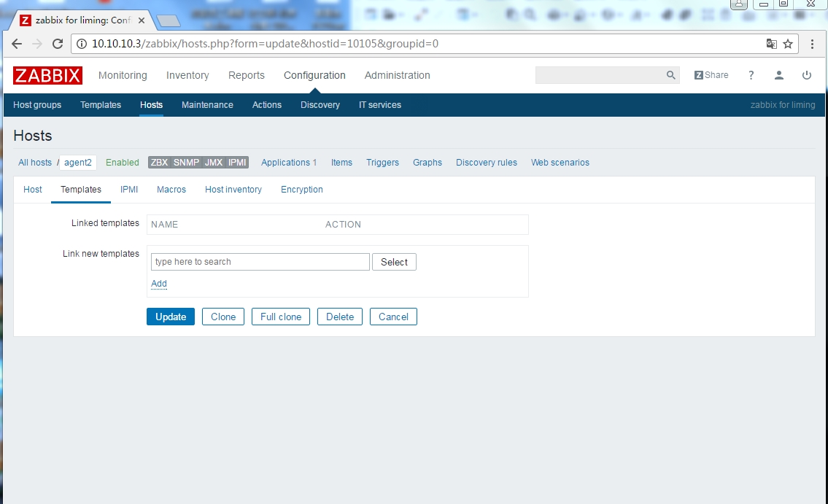Click the translate page icon

click(772, 44)
